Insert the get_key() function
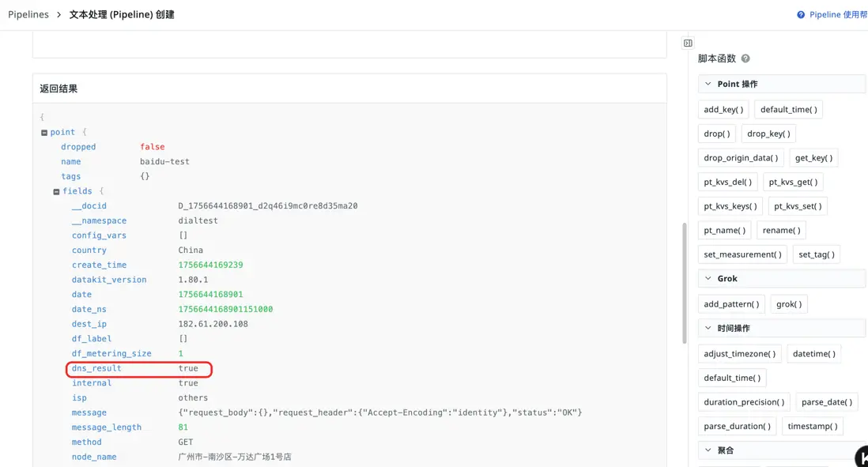This screenshot has height=467, width=868. [813, 158]
